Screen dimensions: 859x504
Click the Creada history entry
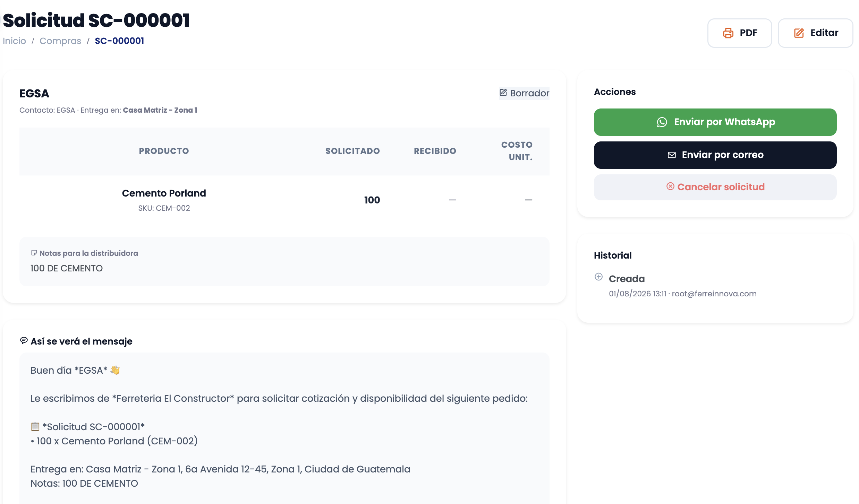click(x=675, y=286)
